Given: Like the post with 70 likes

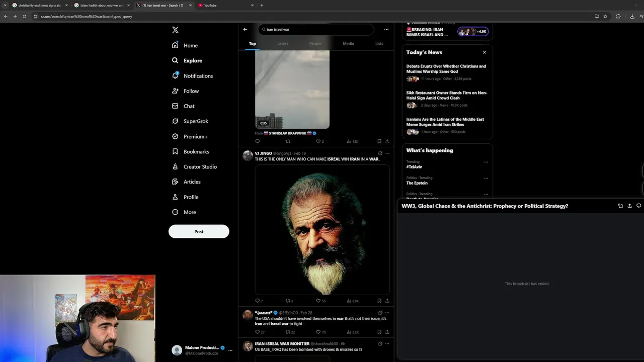Looking at the screenshot, I should pyautogui.click(x=320, y=332).
